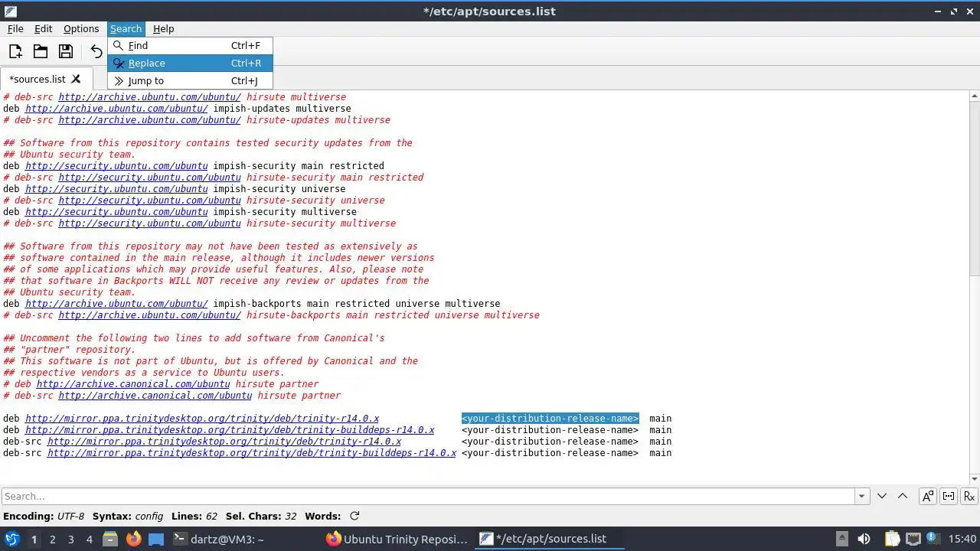Toggle regular expression search option
Screen dimensions: 980x551
click(969, 496)
